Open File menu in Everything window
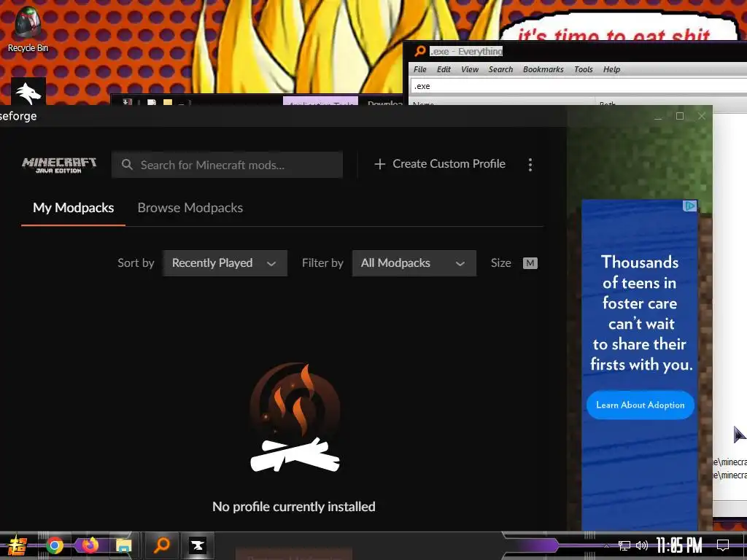Viewport: 747px width, 560px height. click(420, 69)
